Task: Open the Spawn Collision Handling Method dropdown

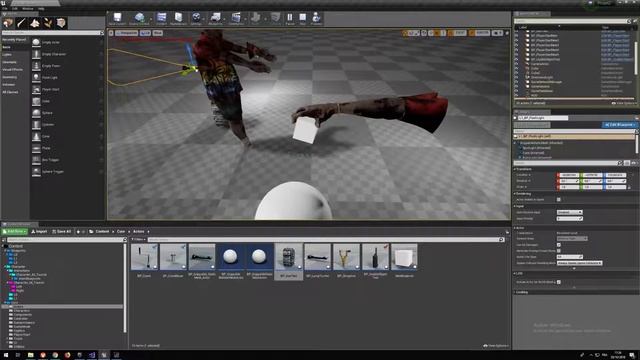Action: point(579,263)
